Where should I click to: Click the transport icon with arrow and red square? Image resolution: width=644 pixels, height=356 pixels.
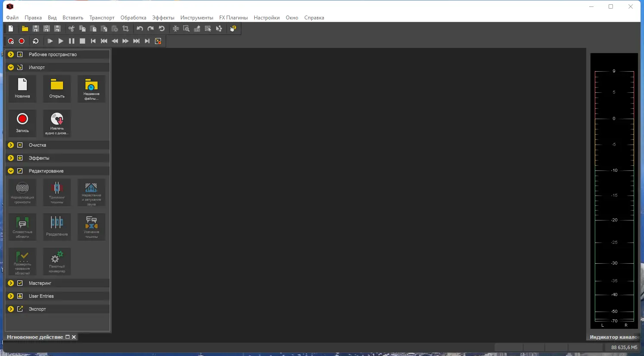click(x=158, y=41)
